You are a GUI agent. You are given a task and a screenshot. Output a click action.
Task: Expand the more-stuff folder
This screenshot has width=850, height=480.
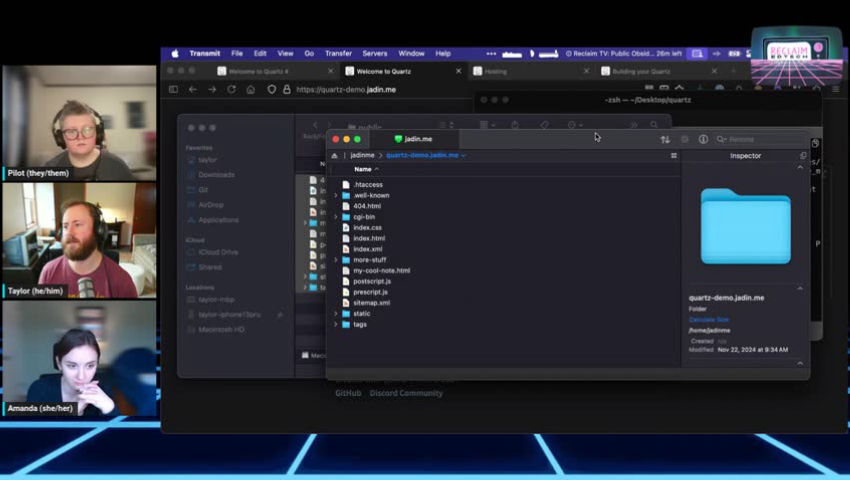(336, 259)
